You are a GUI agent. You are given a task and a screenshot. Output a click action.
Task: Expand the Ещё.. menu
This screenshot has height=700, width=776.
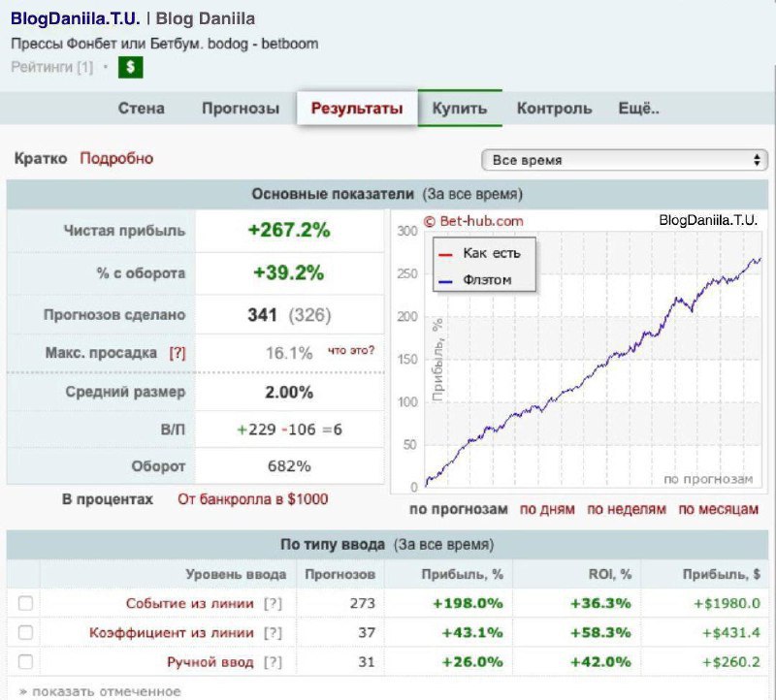(638, 109)
